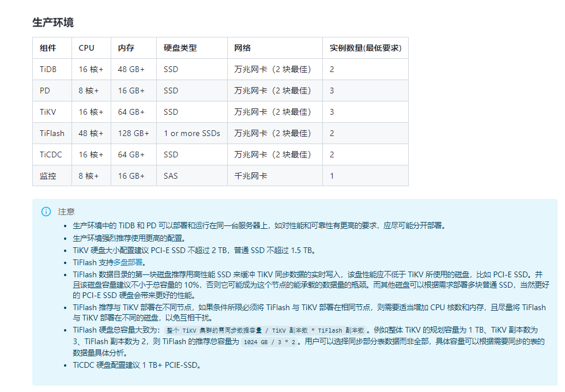Click instance count 1 in 监控 row

pos(366,176)
